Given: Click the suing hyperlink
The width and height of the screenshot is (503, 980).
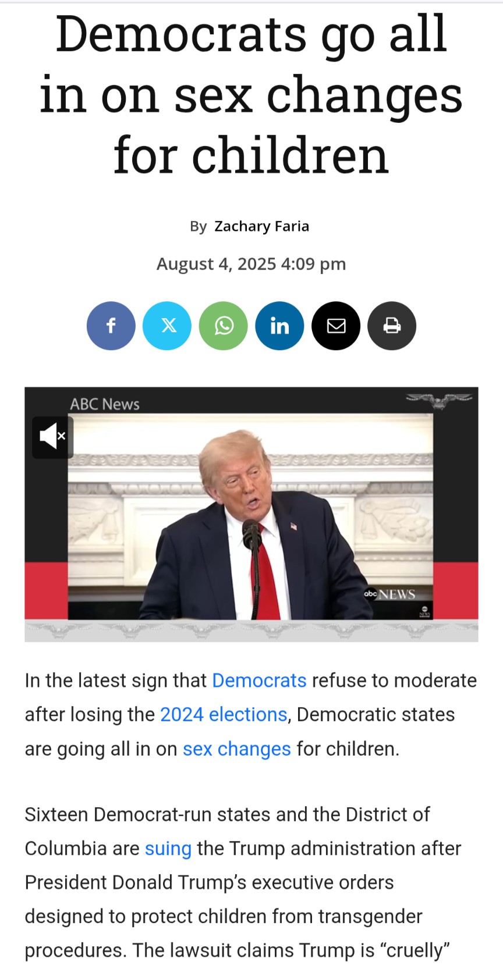Looking at the screenshot, I should (168, 849).
